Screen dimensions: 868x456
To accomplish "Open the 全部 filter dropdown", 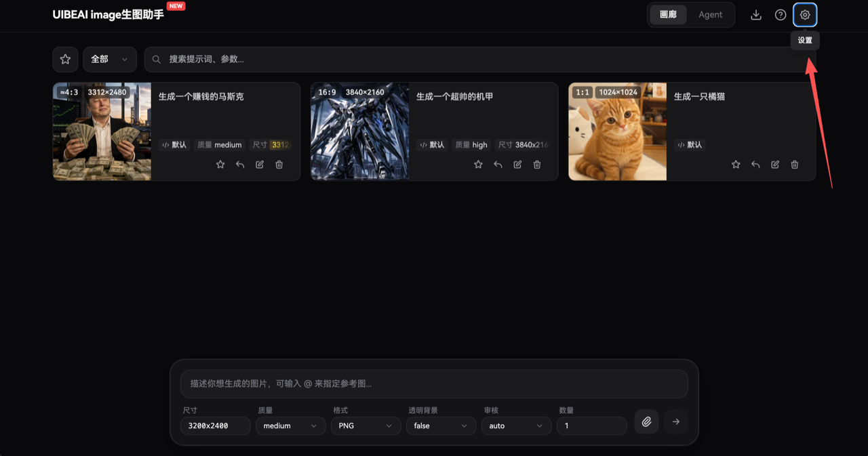I will (110, 59).
